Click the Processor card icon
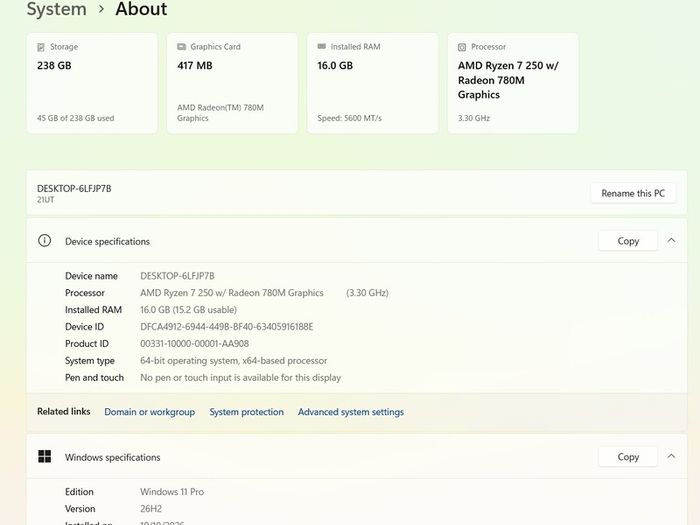The image size is (700, 525). coord(462,47)
